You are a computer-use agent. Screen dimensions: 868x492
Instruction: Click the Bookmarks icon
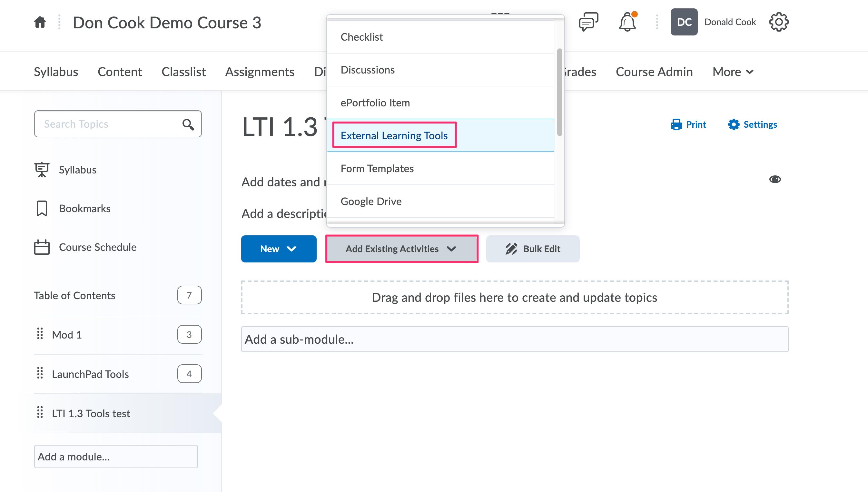point(41,208)
